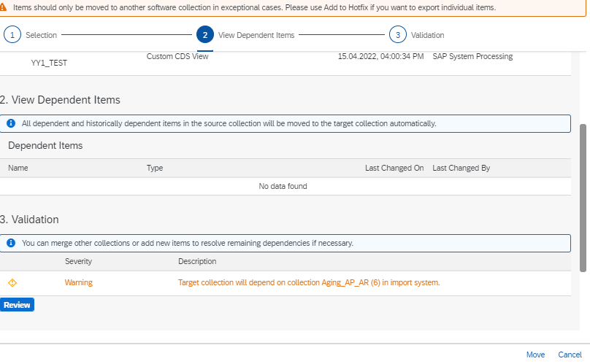Click the No data found message
This screenshot has width=590, height=364.
[283, 186]
